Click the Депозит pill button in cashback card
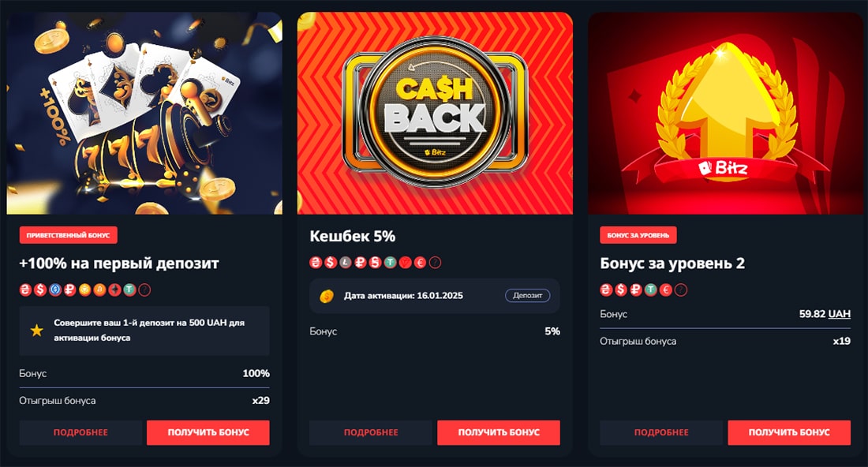Screen dimensions: 868x467 click(x=528, y=296)
